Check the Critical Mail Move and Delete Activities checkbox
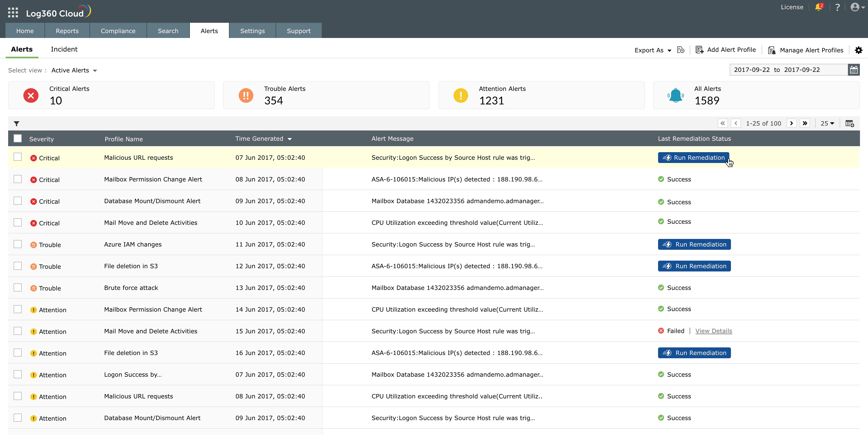 (x=18, y=222)
